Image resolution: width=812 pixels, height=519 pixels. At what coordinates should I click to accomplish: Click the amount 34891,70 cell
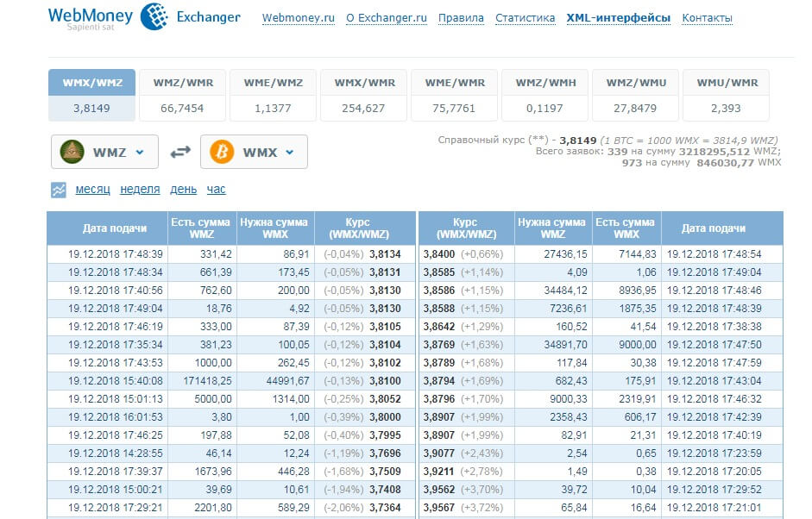(x=565, y=345)
